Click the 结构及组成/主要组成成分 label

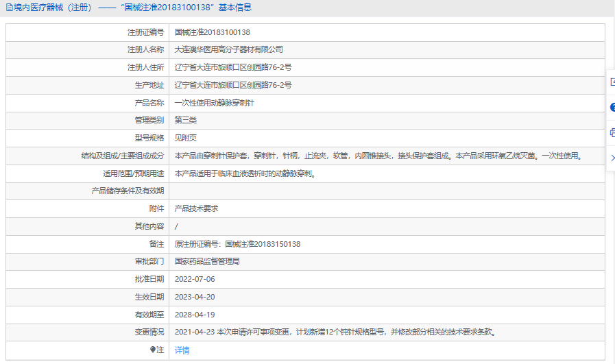[x=122, y=156]
